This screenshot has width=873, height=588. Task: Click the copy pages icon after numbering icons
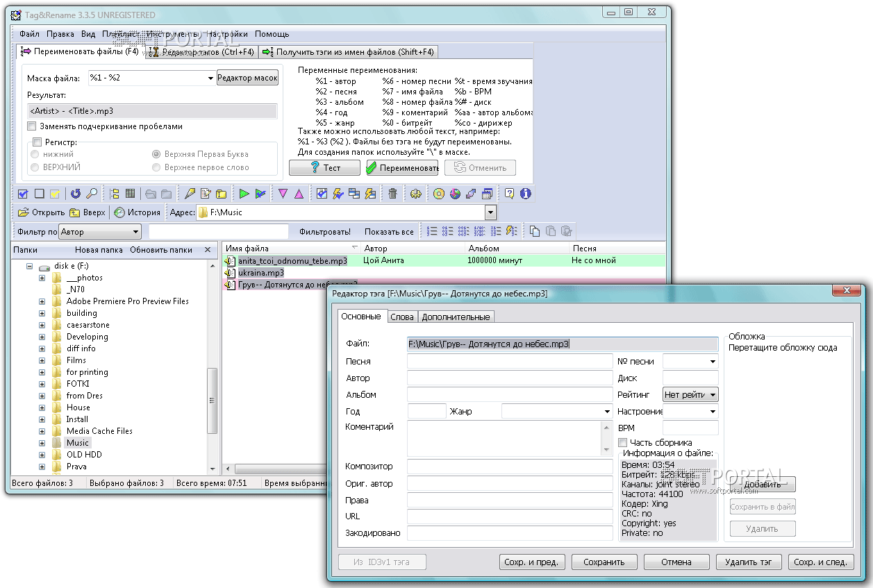[534, 231]
